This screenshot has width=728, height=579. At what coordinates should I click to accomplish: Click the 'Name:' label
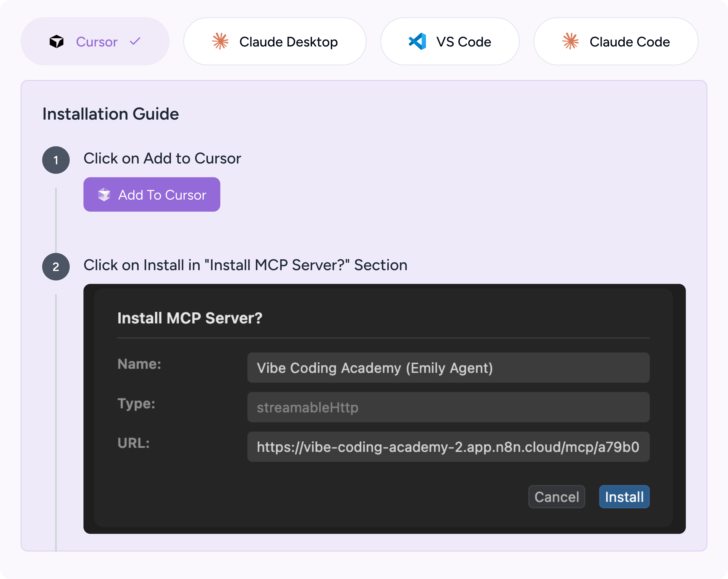pyautogui.click(x=139, y=364)
